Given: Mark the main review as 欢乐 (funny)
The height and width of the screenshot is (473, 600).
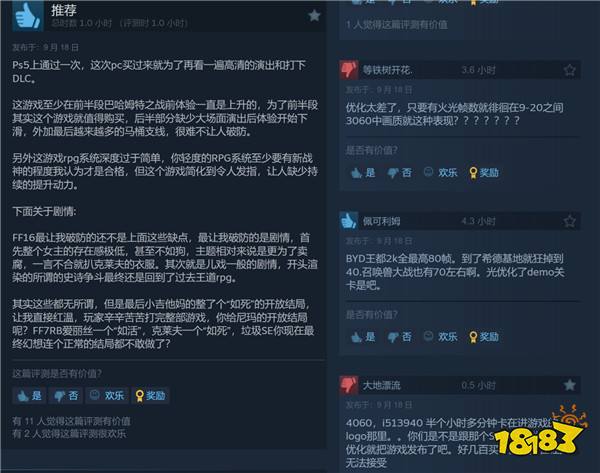Looking at the screenshot, I should [x=107, y=395].
